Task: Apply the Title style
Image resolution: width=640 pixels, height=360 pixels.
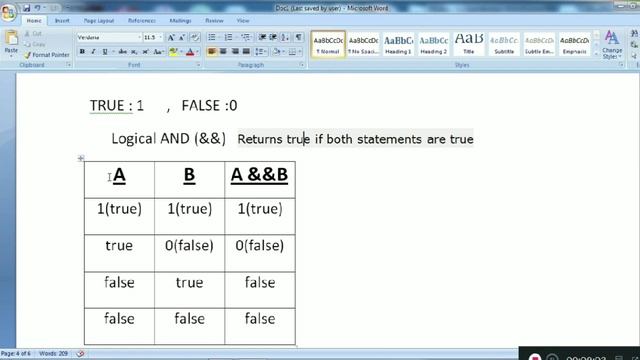Action: point(469,44)
